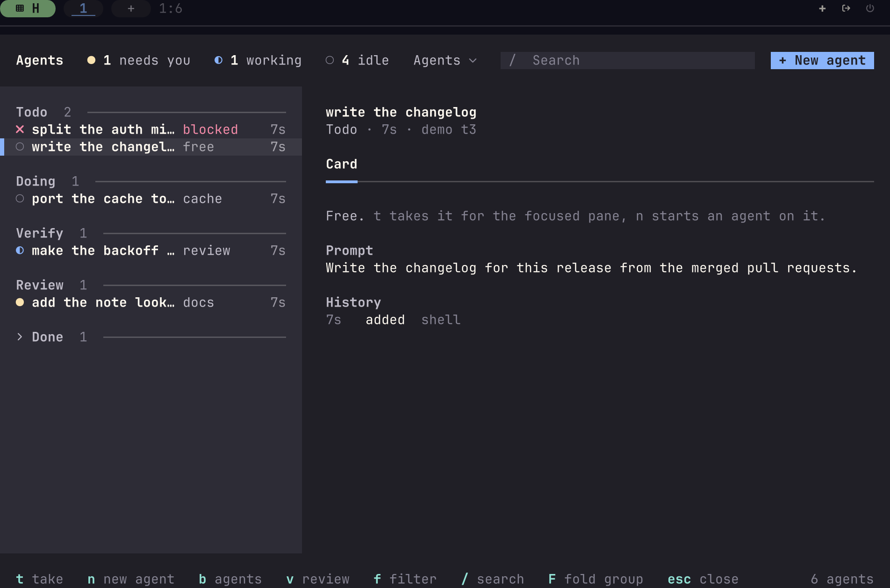Click the 'added shell' history entry
This screenshot has width=890, height=588.
tap(393, 320)
